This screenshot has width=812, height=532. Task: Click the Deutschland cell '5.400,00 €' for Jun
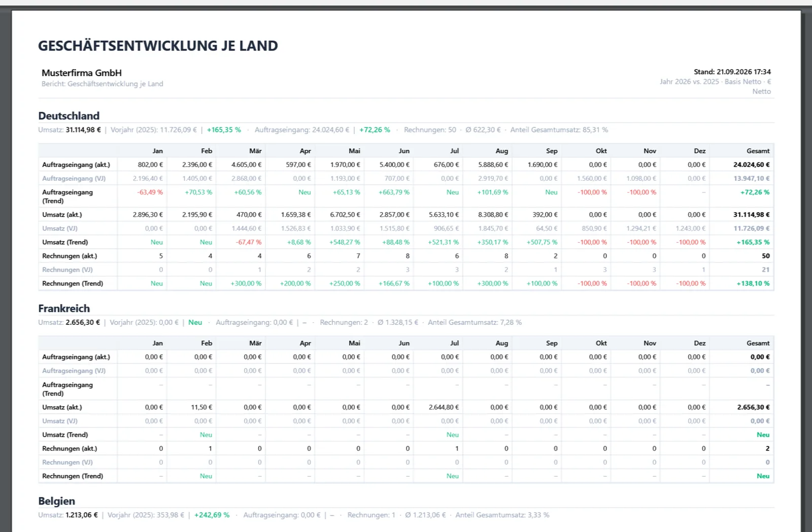[394, 164]
